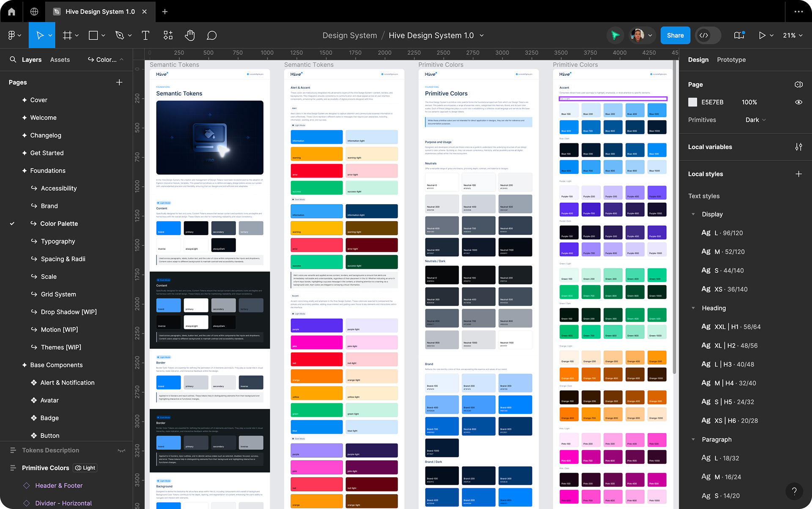Close the Hive Design System tab
Image resolution: width=812 pixels, height=509 pixels.
pyautogui.click(x=145, y=11)
